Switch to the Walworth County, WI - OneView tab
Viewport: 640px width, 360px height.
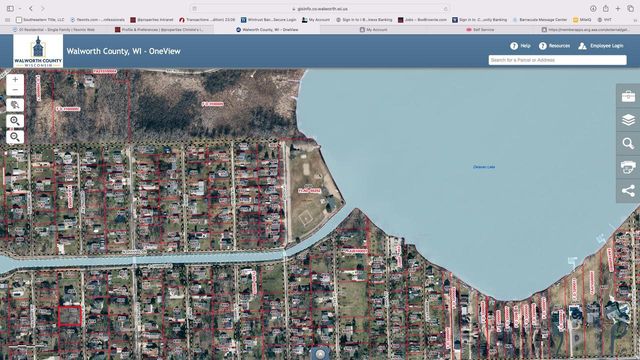(x=267, y=30)
